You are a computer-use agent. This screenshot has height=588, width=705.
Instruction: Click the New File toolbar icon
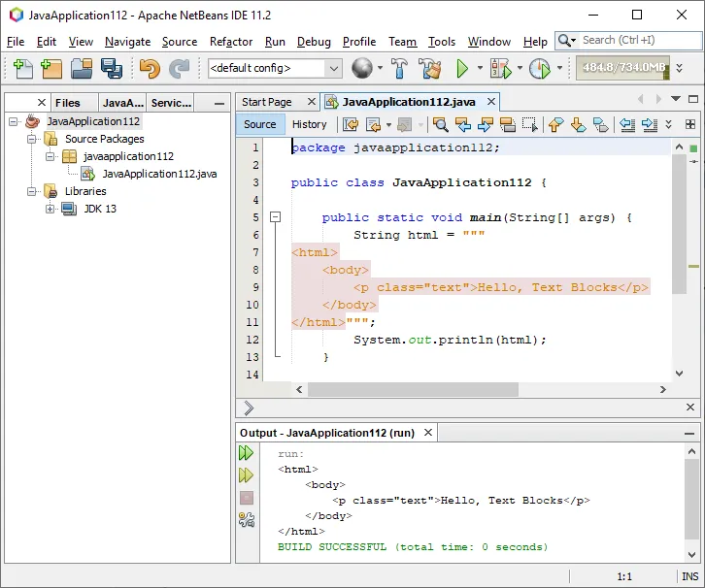pyautogui.click(x=21, y=68)
